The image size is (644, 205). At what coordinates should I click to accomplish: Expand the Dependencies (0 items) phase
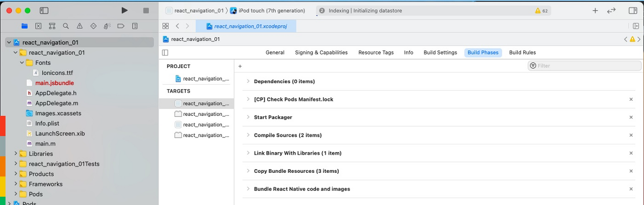tap(248, 81)
